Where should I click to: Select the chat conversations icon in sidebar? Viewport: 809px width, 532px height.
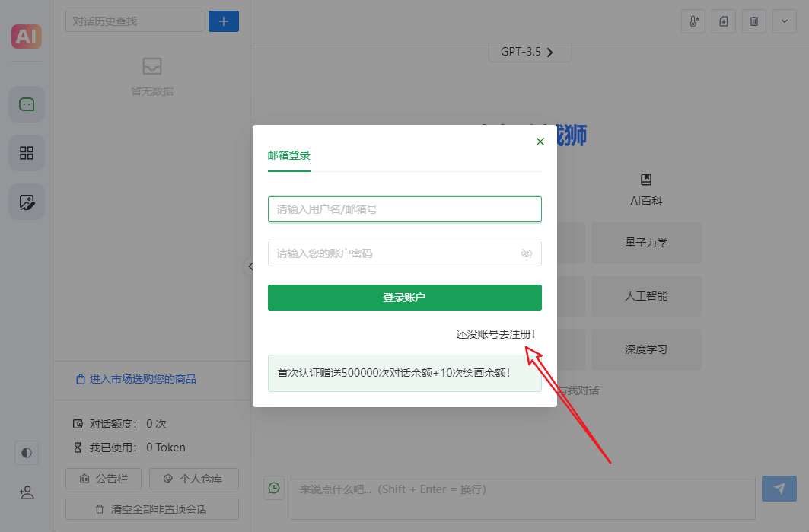click(26, 104)
